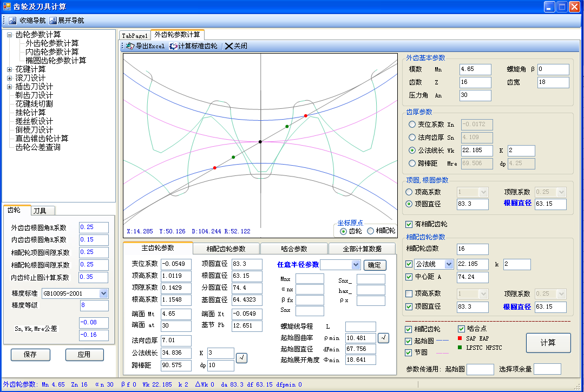
Task: Click the 齿宽 input field
Action: [553, 82]
